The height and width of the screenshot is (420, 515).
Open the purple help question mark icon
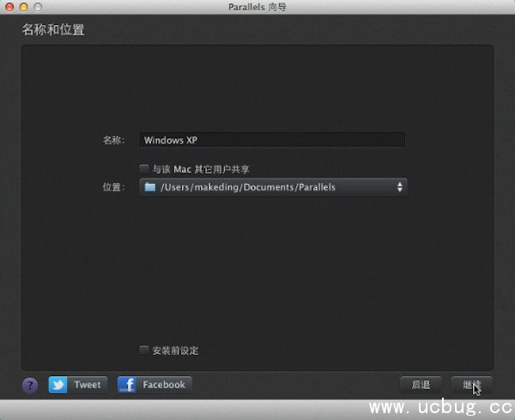[30, 385]
